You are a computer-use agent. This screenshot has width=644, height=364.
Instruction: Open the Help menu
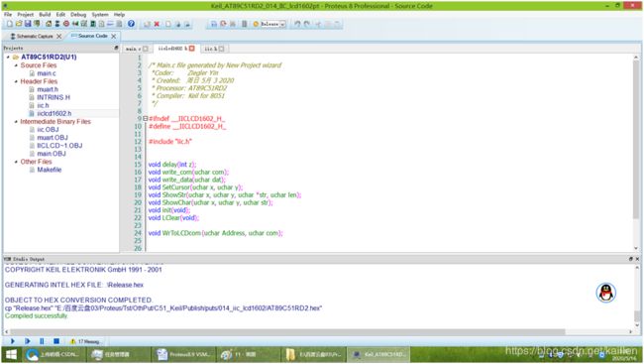click(x=119, y=15)
